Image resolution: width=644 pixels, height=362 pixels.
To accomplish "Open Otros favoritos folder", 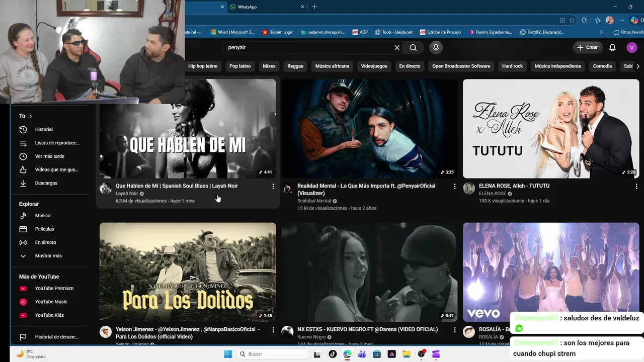I will click(x=628, y=32).
